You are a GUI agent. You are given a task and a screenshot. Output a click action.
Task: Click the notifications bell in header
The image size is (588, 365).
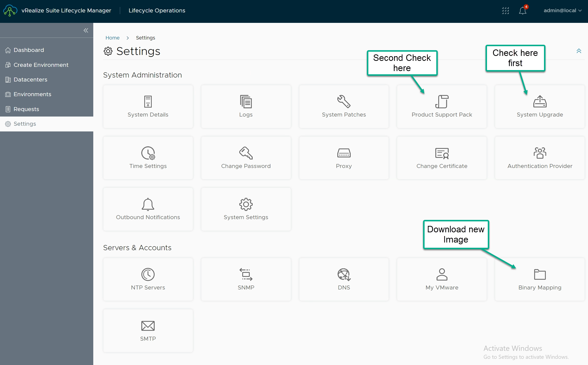(x=522, y=11)
